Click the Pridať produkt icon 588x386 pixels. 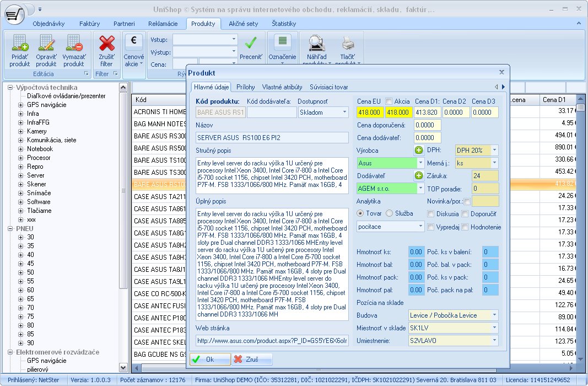coord(19,42)
